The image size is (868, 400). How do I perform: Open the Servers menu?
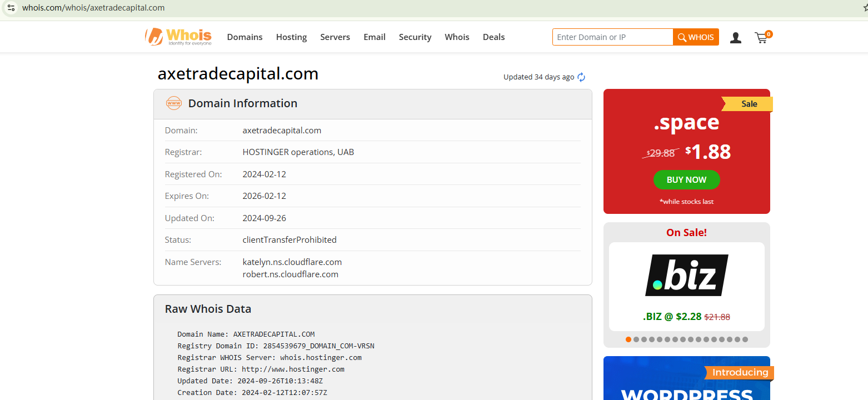click(x=335, y=37)
